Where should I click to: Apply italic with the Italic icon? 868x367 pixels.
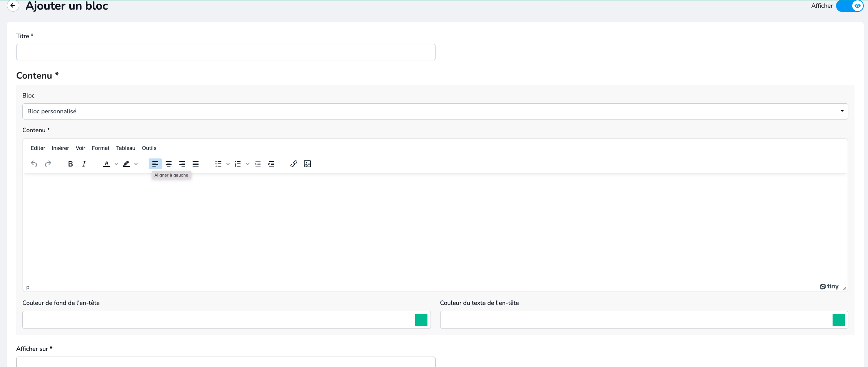click(84, 164)
